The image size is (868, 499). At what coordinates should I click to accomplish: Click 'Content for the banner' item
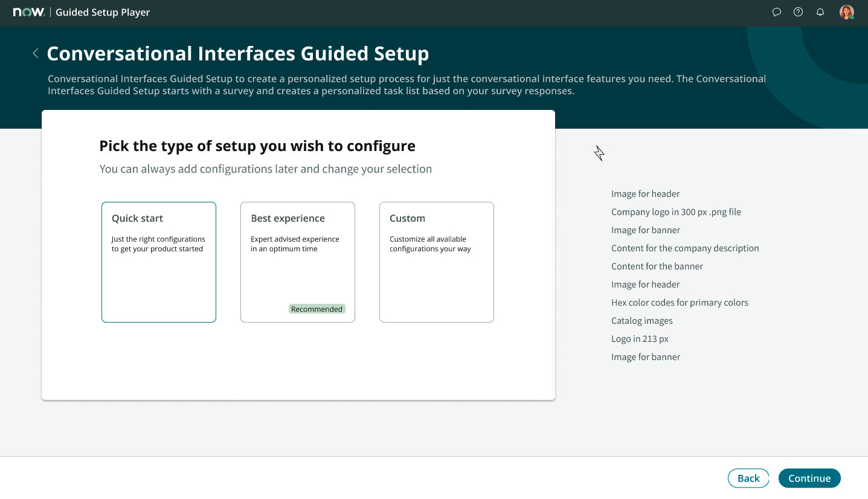(657, 266)
